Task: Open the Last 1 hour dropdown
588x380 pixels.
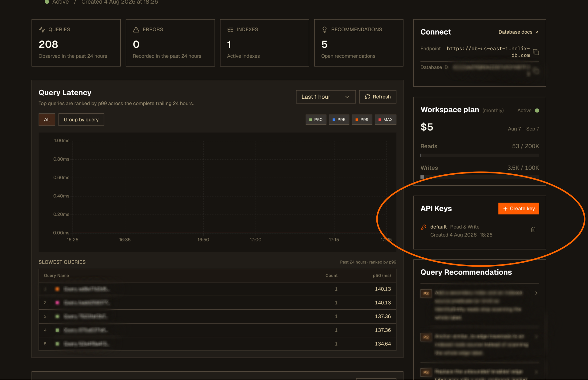Action: pyautogui.click(x=326, y=97)
